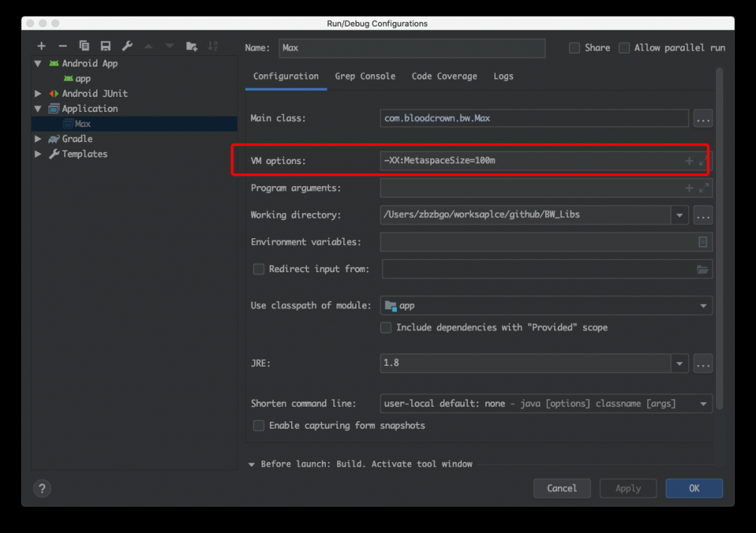The height and width of the screenshot is (533, 756).
Task: Open the Grep Console tab
Action: tap(365, 76)
